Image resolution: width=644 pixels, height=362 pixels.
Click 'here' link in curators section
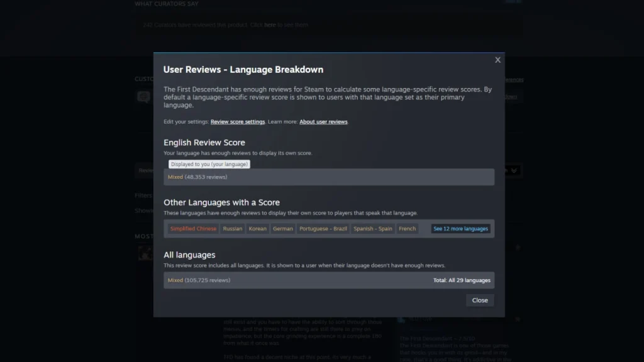click(x=270, y=25)
